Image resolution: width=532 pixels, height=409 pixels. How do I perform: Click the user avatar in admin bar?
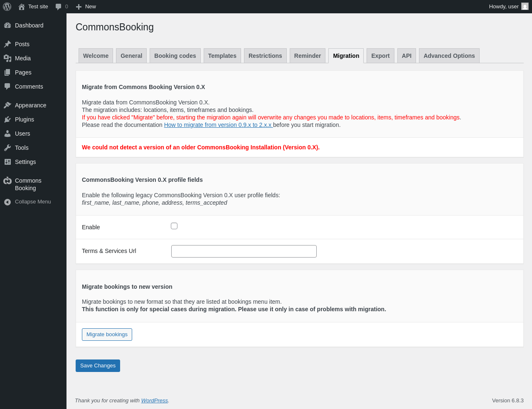tap(525, 7)
